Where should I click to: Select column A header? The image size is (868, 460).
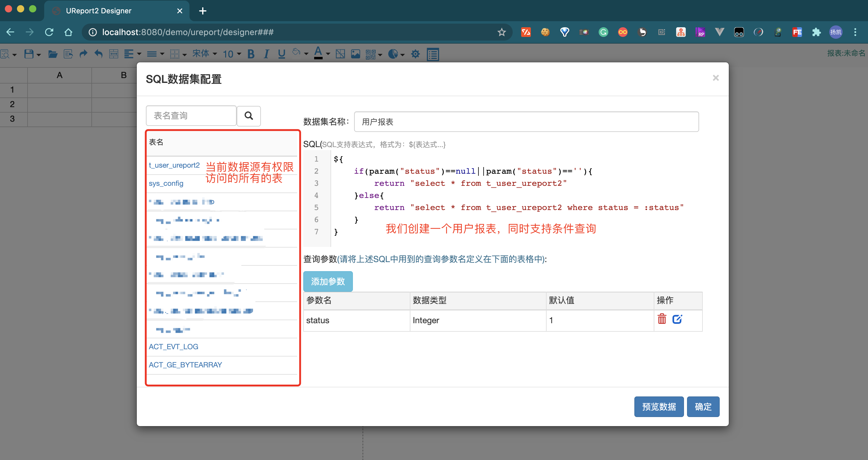point(60,75)
